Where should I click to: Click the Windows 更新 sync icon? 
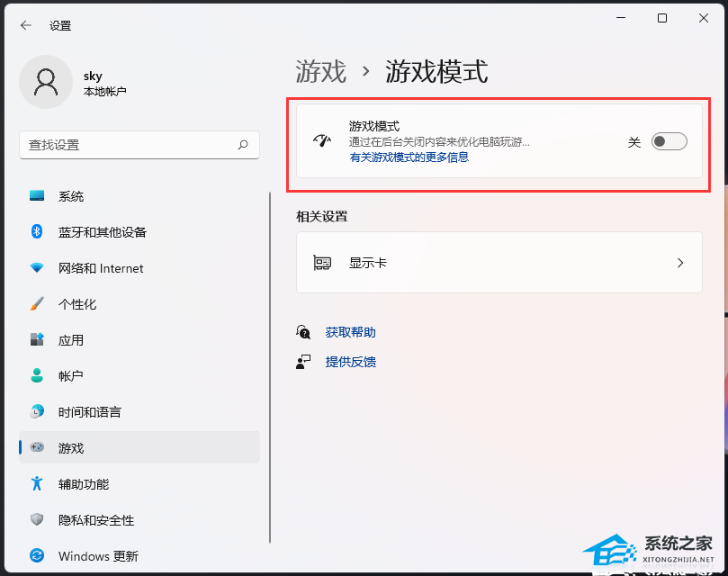tap(37, 555)
